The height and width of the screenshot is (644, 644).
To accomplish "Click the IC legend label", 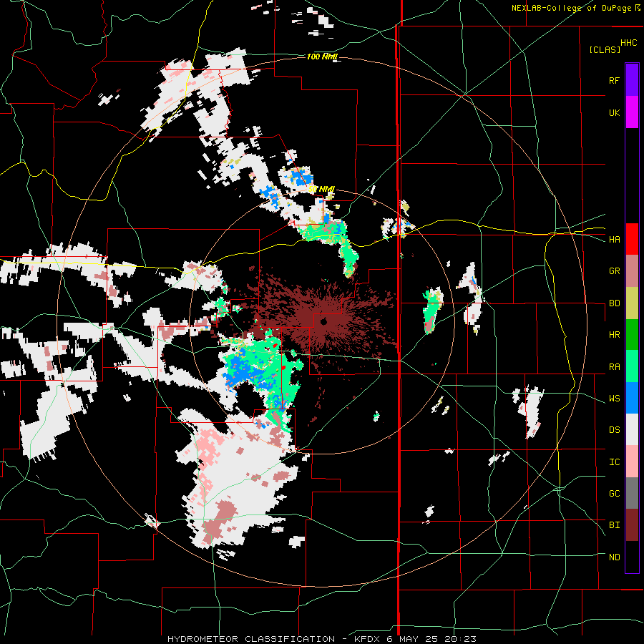I will pyautogui.click(x=614, y=462).
